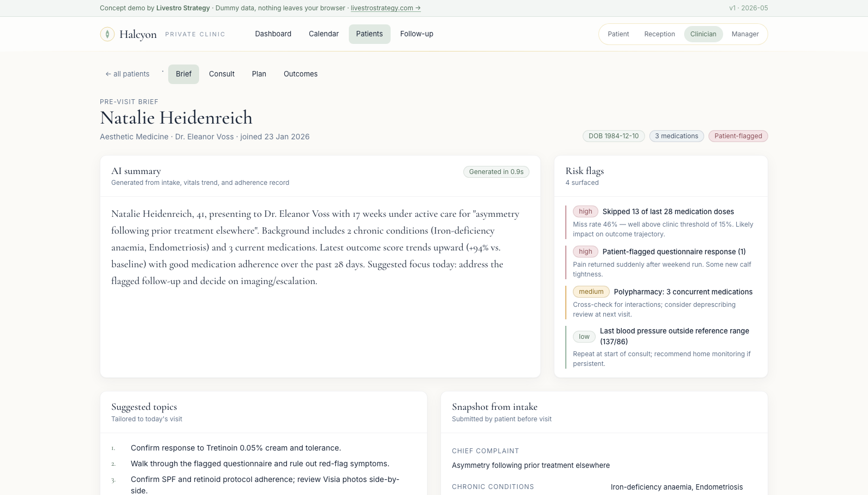
Task: Click the Iron-deficiency anaemia, Endometriosis value
Action: tap(676, 487)
